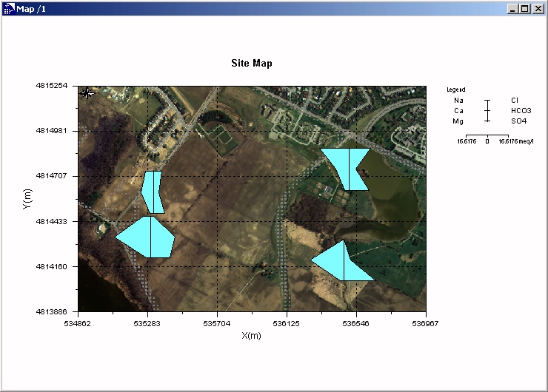The height and width of the screenshot is (392, 548).
Task: Minimize the Map window
Action: coord(512,8)
